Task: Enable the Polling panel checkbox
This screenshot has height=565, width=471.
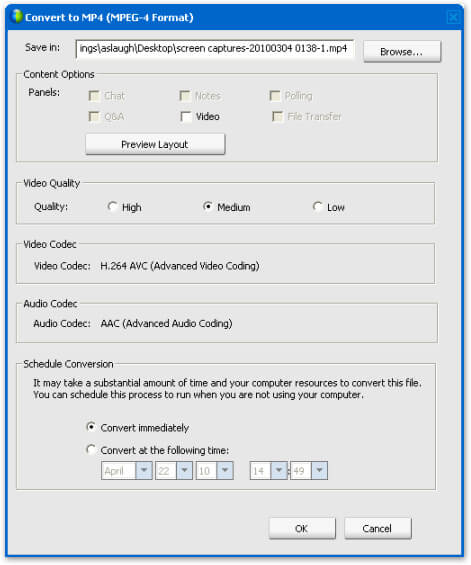Action: [x=275, y=96]
